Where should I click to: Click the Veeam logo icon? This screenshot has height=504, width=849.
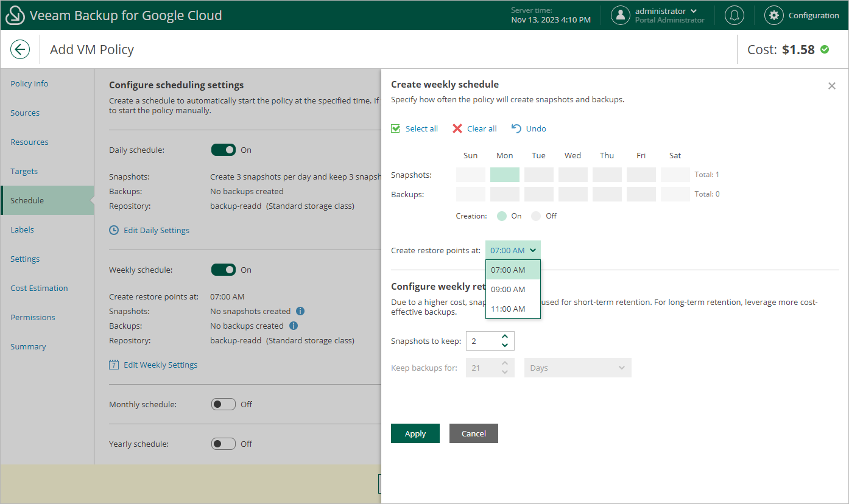point(15,15)
